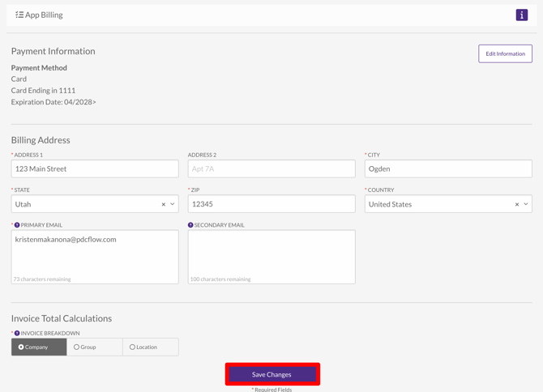
Task: Click Invoice Breakdown help icon
Action: pyautogui.click(x=17, y=333)
